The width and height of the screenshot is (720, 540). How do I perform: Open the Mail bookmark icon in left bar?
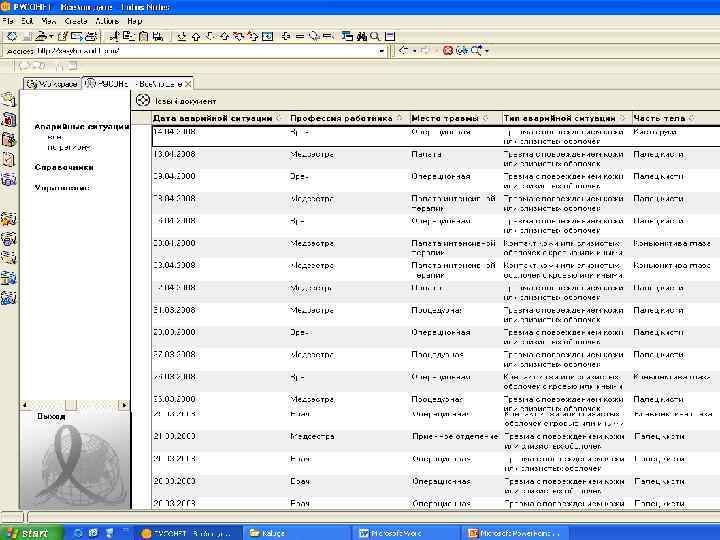tap(8, 99)
